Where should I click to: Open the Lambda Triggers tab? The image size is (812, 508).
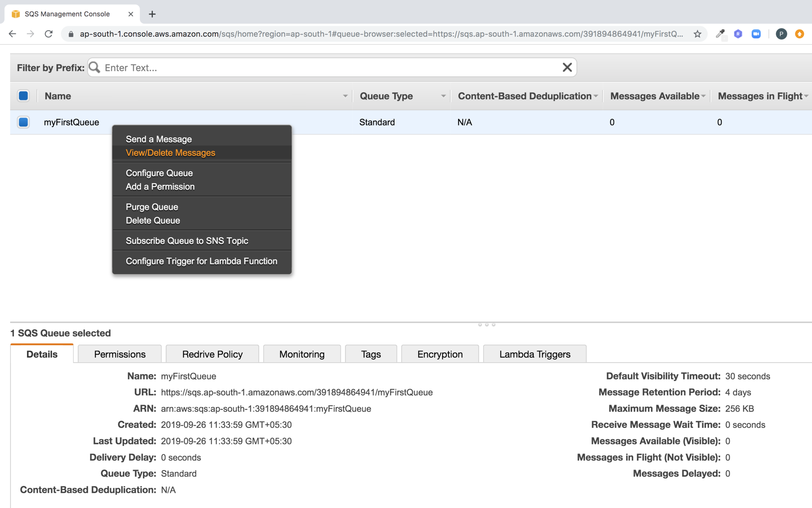click(x=535, y=354)
